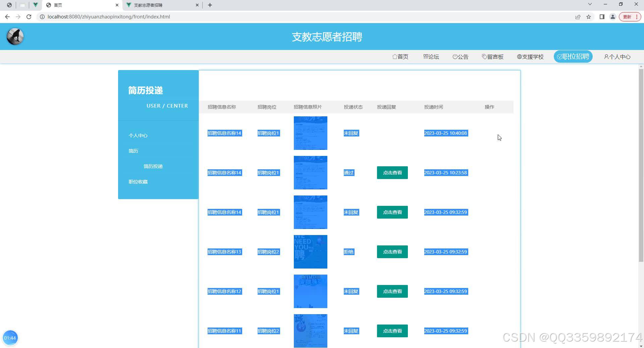
Task: Click the site information icon in the address bar
Action: pyautogui.click(x=42, y=17)
